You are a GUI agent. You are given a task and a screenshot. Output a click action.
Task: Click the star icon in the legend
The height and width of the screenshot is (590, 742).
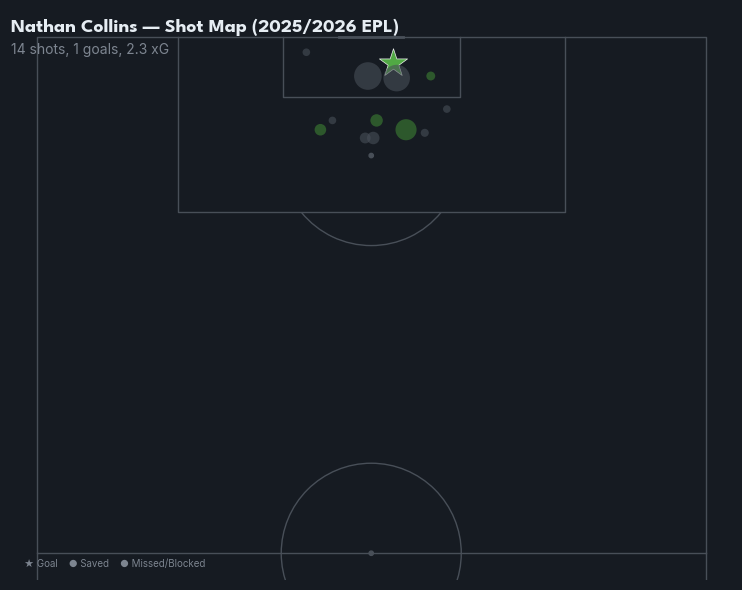[29, 564]
